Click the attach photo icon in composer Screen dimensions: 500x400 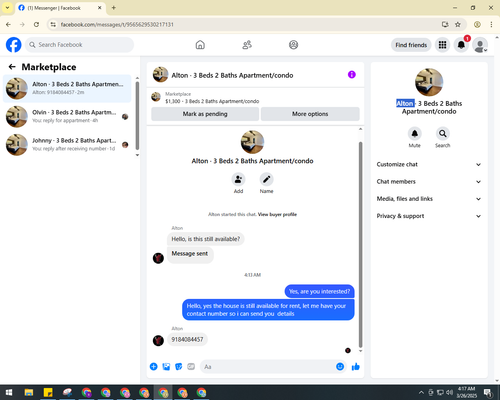(x=166, y=367)
